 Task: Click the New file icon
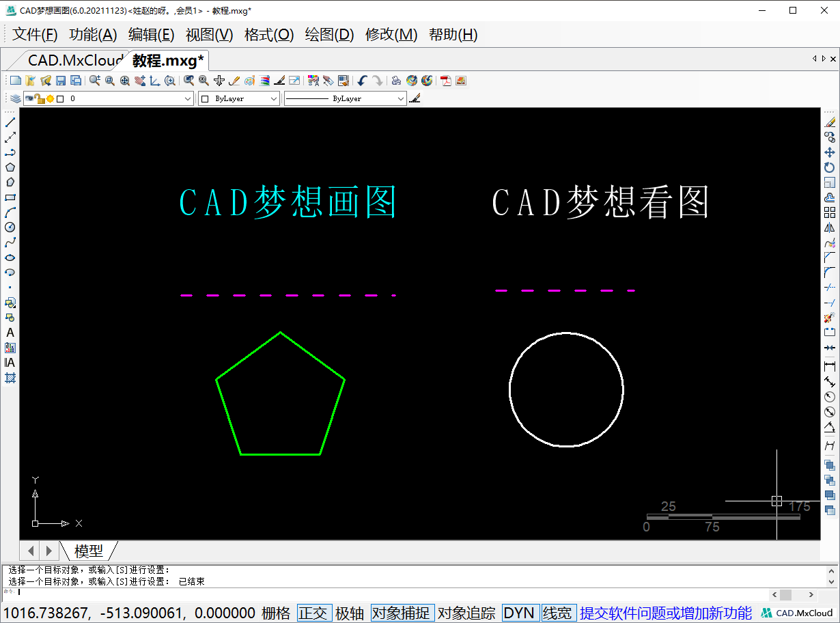[x=15, y=81]
